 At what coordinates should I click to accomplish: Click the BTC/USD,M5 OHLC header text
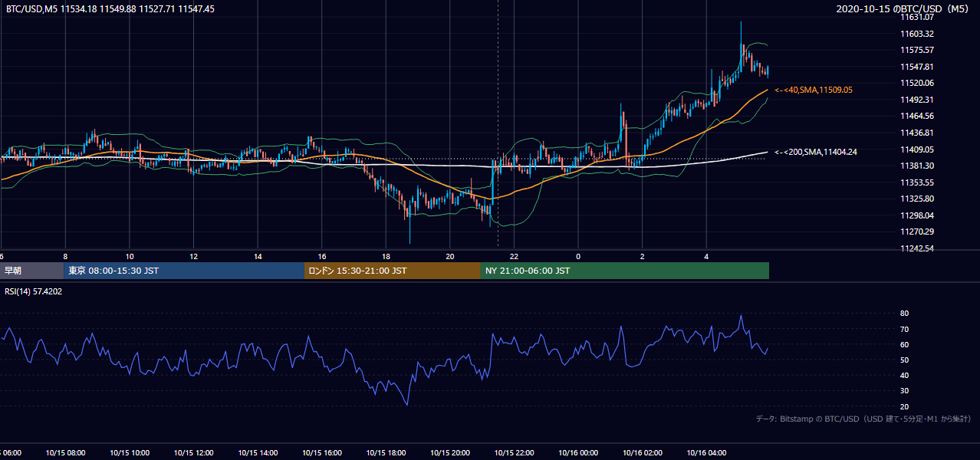pyautogui.click(x=110, y=9)
